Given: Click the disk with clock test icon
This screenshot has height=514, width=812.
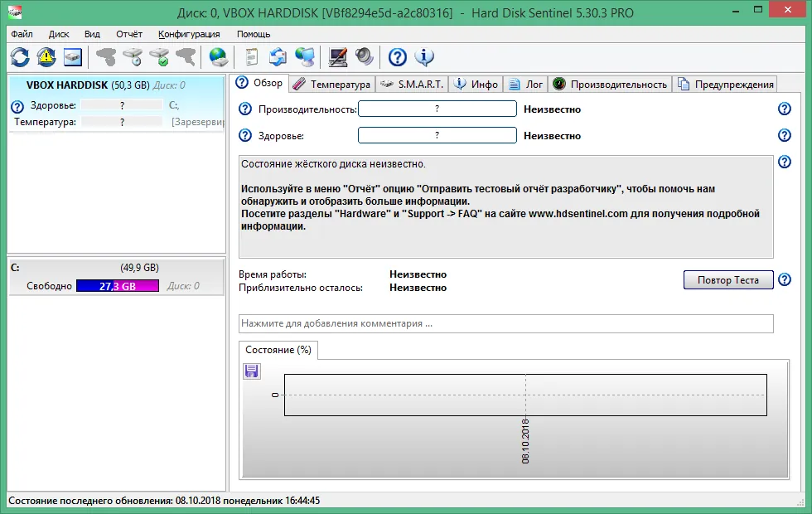Looking at the screenshot, I should tap(134, 57).
